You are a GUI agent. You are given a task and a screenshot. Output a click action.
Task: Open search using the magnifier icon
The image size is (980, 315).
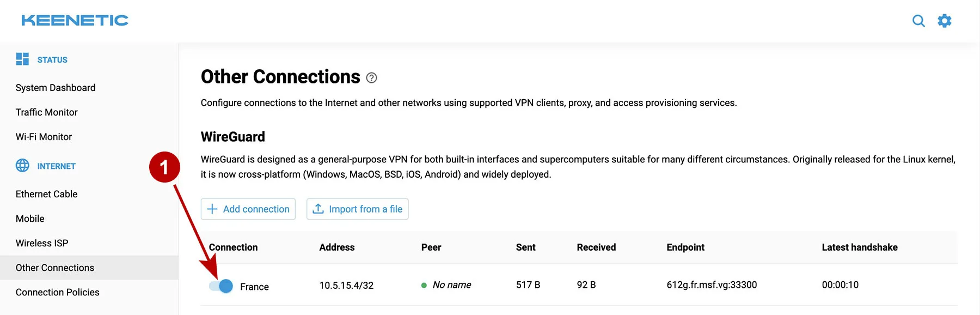pyautogui.click(x=918, y=20)
